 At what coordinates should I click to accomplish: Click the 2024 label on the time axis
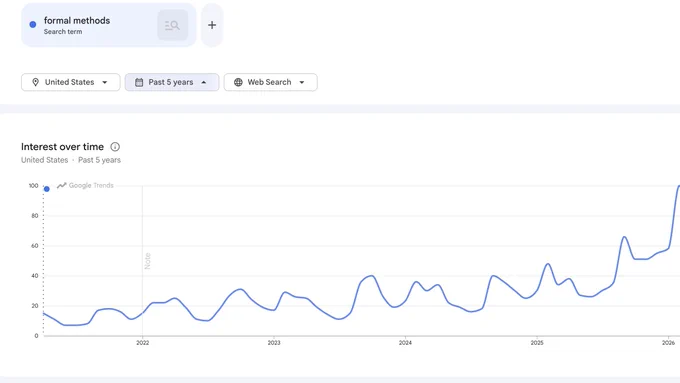coord(405,343)
